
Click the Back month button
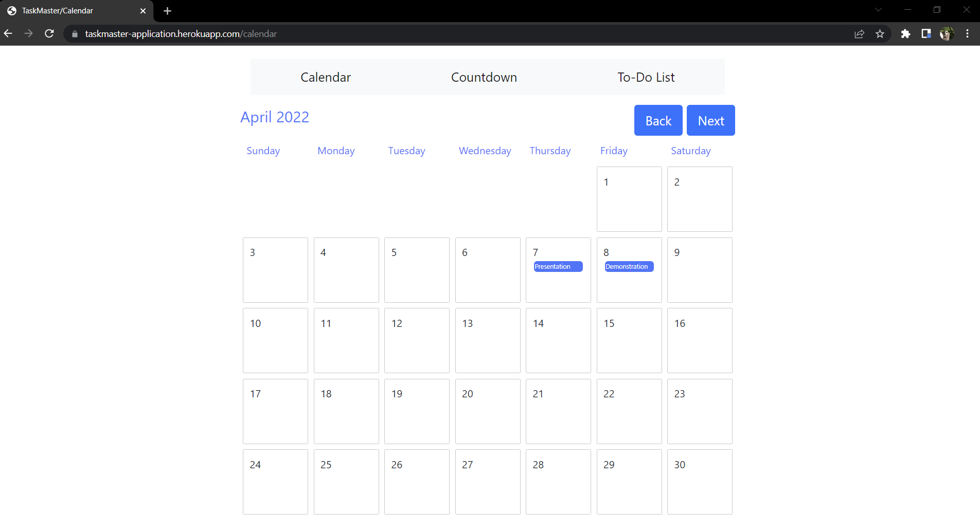658,120
